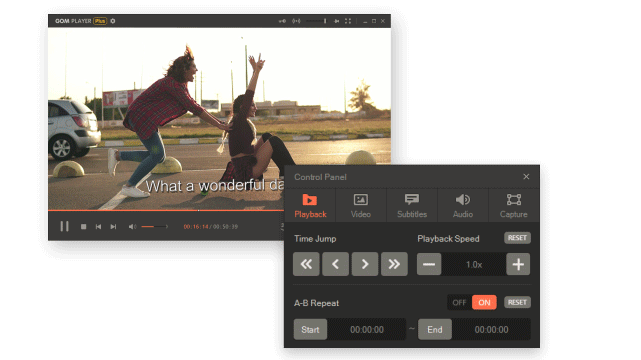641x360 pixels.
Task: Adjust the orange volume slider
Action: 155,226
